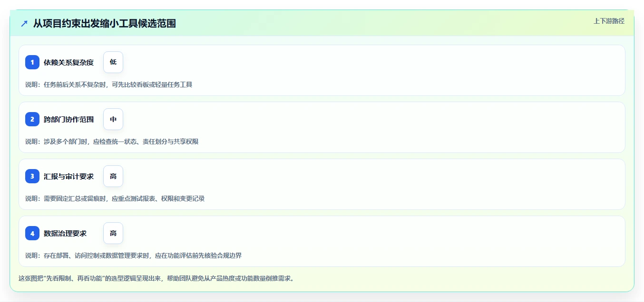Click the 数据治理要求 heading
The height and width of the screenshot is (302, 644).
(65, 233)
